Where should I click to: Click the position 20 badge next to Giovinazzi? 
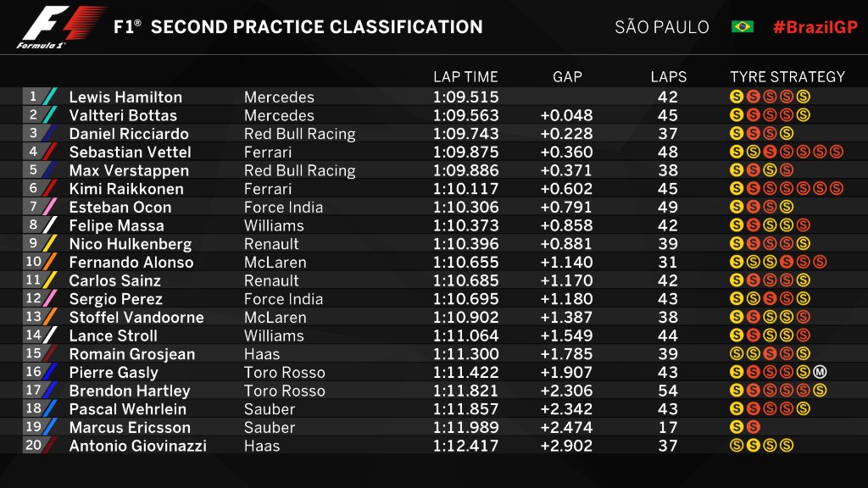[32, 446]
